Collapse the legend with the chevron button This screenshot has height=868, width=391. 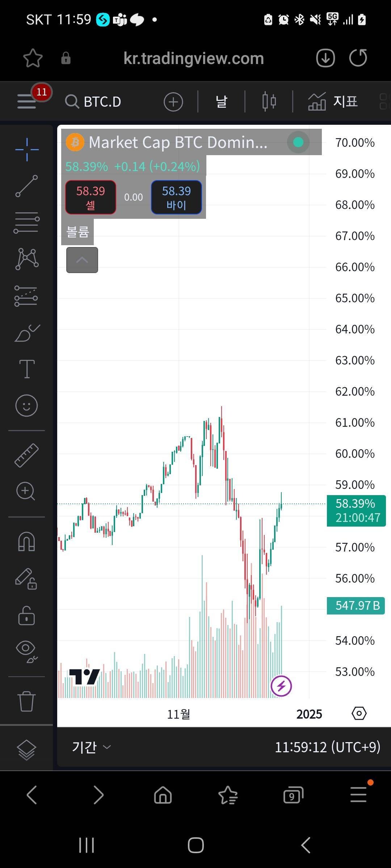click(82, 260)
